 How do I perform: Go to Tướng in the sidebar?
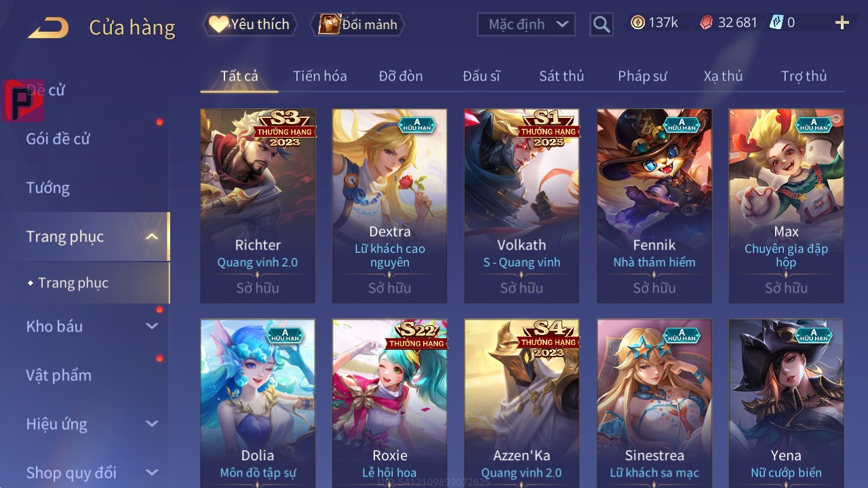[47, 188]
